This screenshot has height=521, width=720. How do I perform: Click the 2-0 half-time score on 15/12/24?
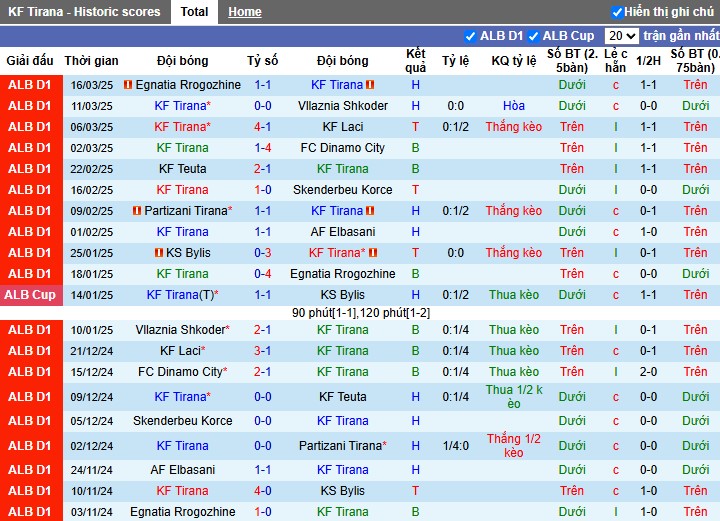tap(648, 372)
